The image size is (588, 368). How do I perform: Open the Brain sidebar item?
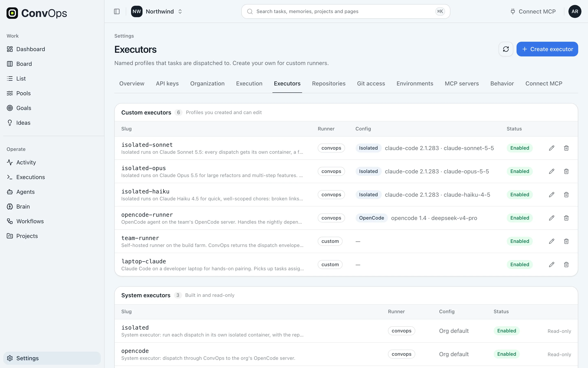tap(52, 207)
